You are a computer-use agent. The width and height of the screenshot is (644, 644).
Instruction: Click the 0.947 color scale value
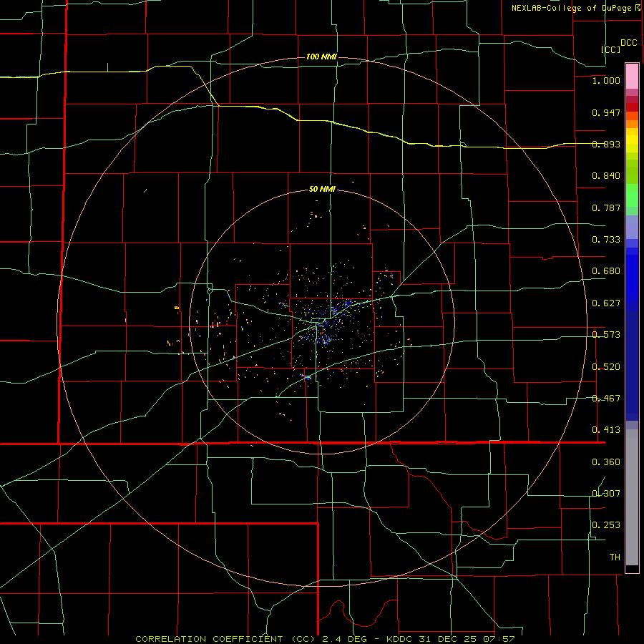coord(606,112)
